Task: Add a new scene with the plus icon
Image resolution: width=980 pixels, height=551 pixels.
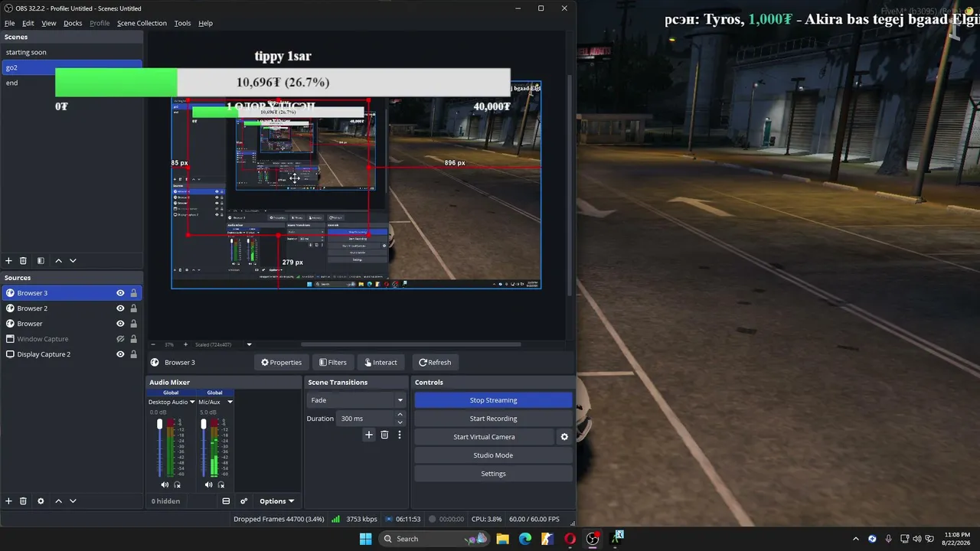Action: [x=9, y=261]
